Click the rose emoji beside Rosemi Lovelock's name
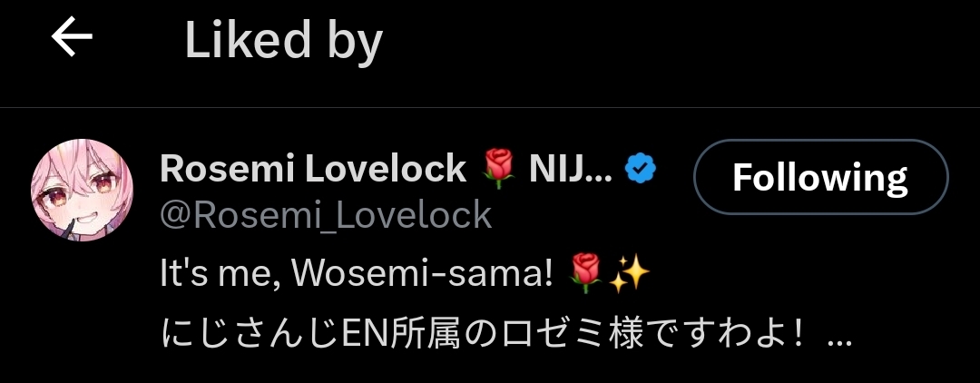Image resolution: width=980 pixels, height=383 pixels. 498,169
